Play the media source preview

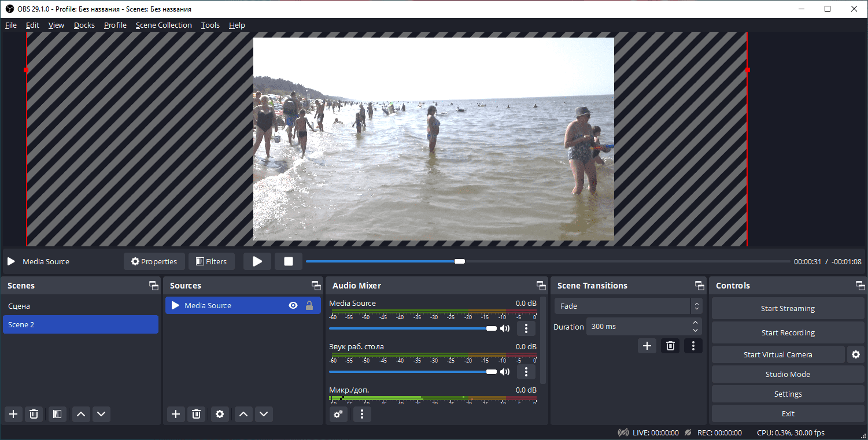[257, 261]
